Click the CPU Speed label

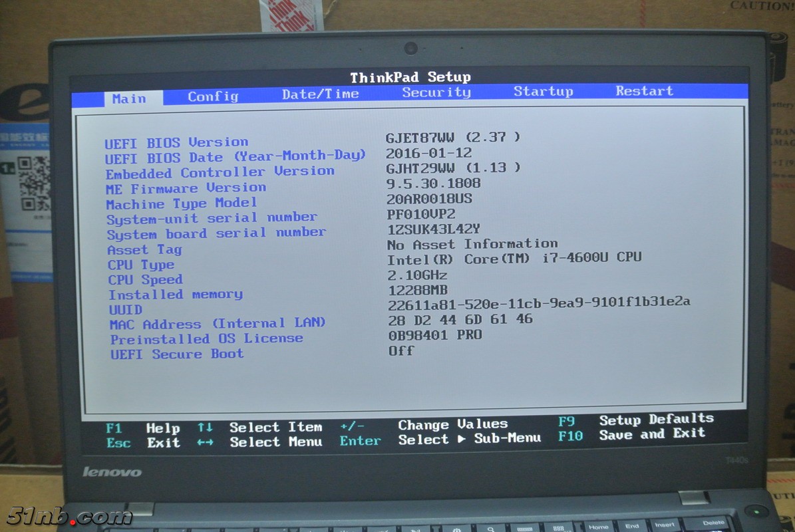pos(146,280)
